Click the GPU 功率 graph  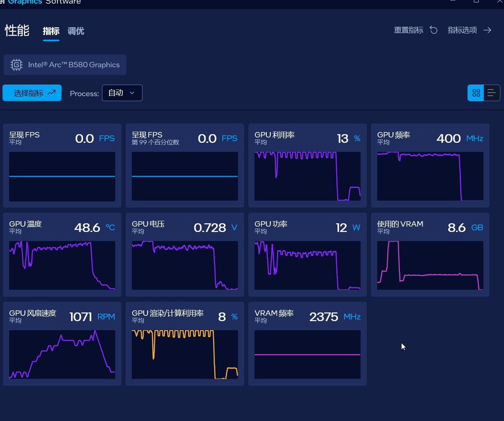tap(307, 265)
